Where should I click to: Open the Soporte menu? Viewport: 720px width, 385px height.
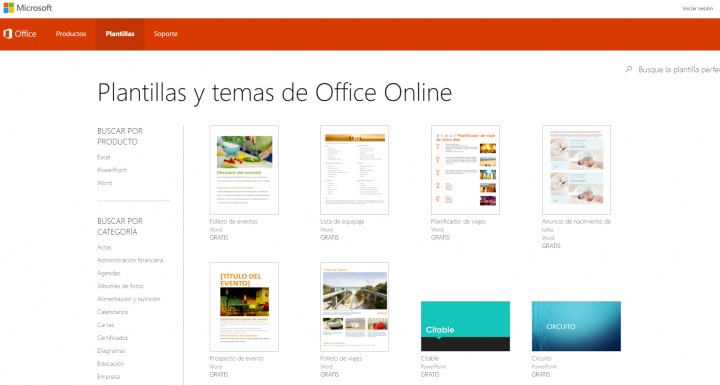(165, 34)
